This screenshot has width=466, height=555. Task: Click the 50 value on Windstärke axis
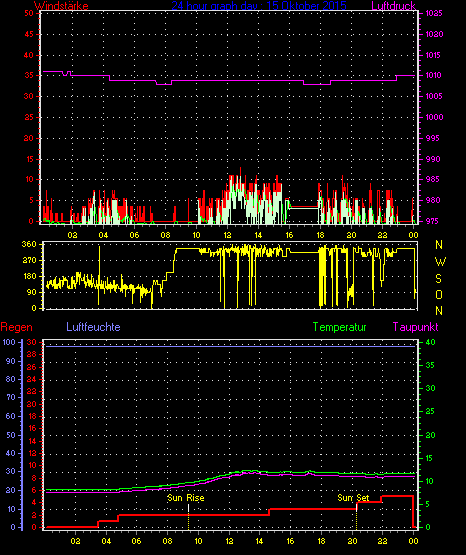29,13
